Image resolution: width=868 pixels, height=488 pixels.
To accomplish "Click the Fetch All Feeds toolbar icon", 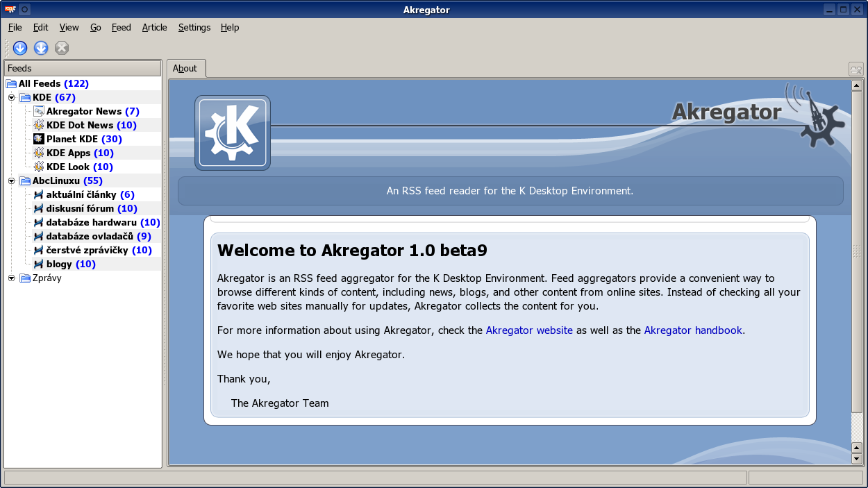I will point(41,48).
